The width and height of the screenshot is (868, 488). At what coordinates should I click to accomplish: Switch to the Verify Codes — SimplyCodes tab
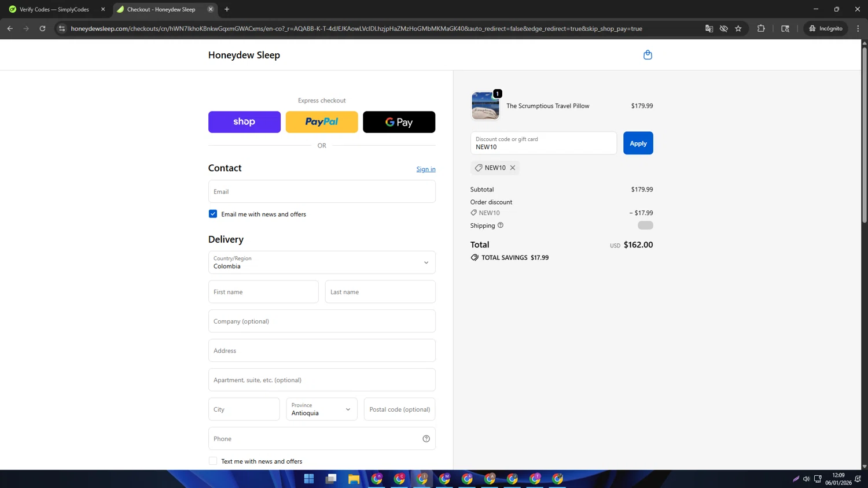tap(54, 9)
